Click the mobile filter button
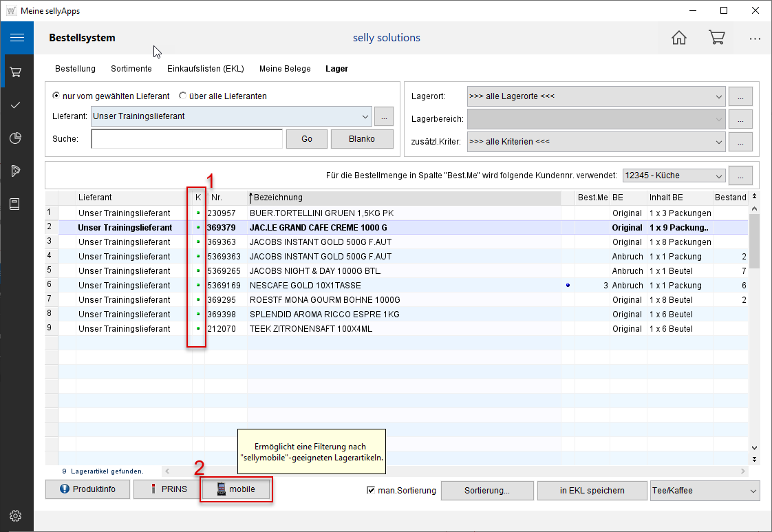Screen dimensions: 772x532 tap(236, 489)
